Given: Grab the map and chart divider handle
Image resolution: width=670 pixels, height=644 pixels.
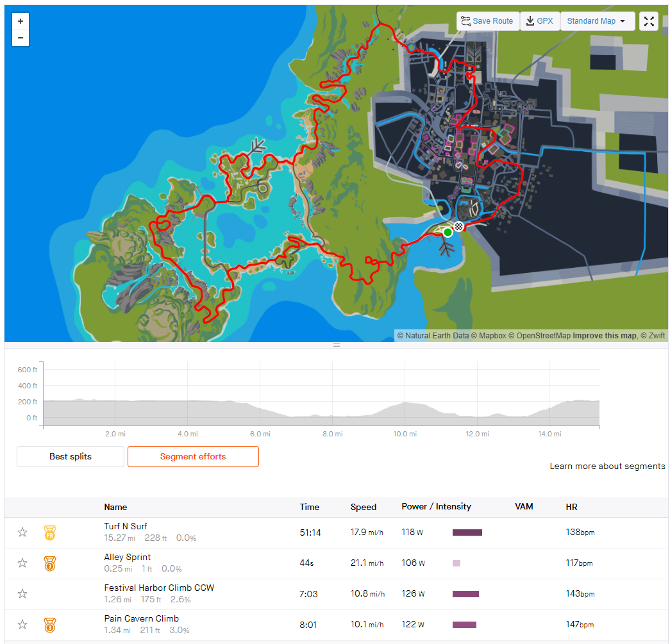Looking at the screenshot, I should click(x=336, y=345).
